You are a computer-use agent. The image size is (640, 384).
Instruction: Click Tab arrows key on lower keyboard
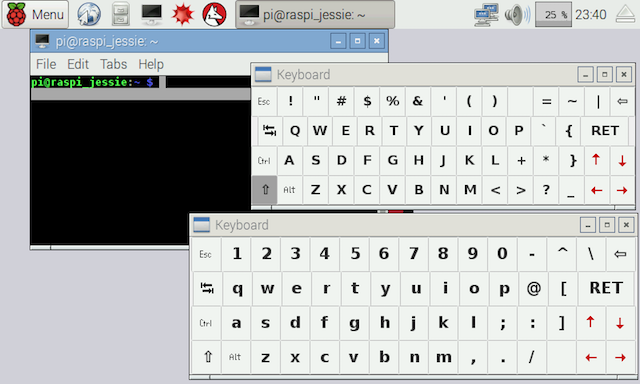click(207, 289)
